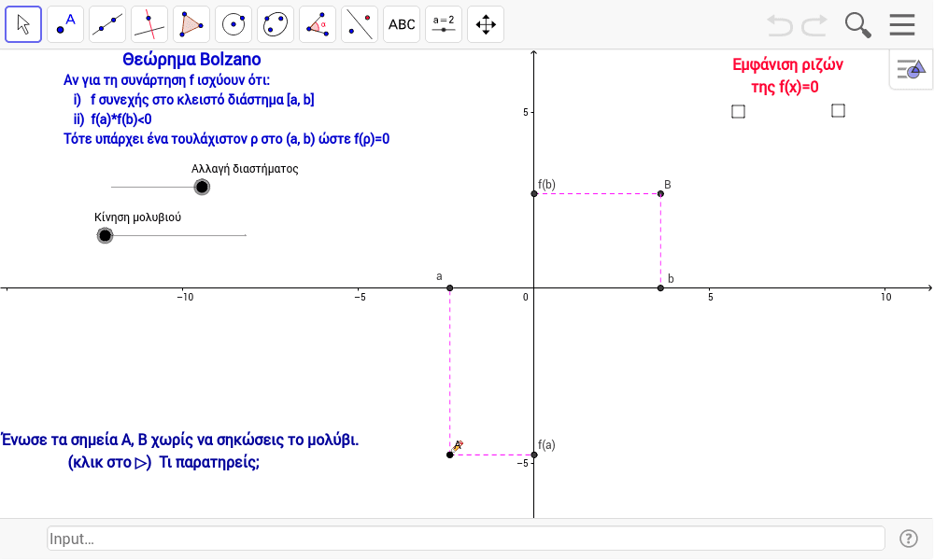Select the Polygon tool

tap(191, 24)
